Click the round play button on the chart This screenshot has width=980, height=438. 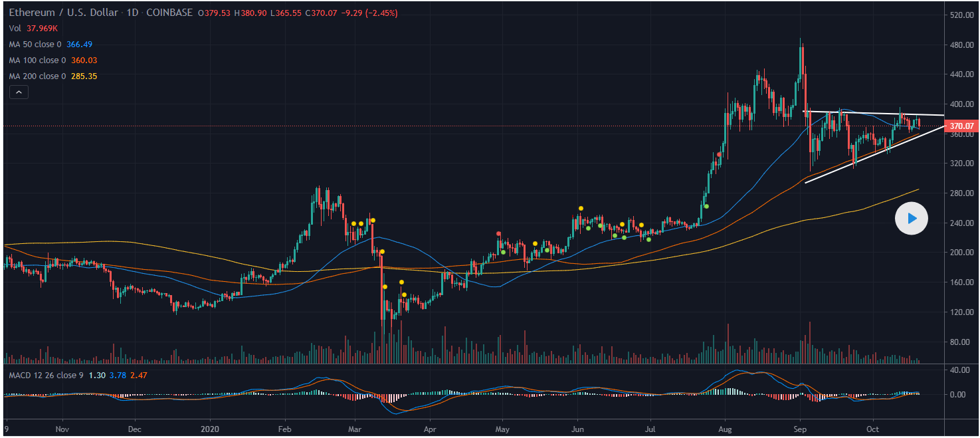click(911, 218)
